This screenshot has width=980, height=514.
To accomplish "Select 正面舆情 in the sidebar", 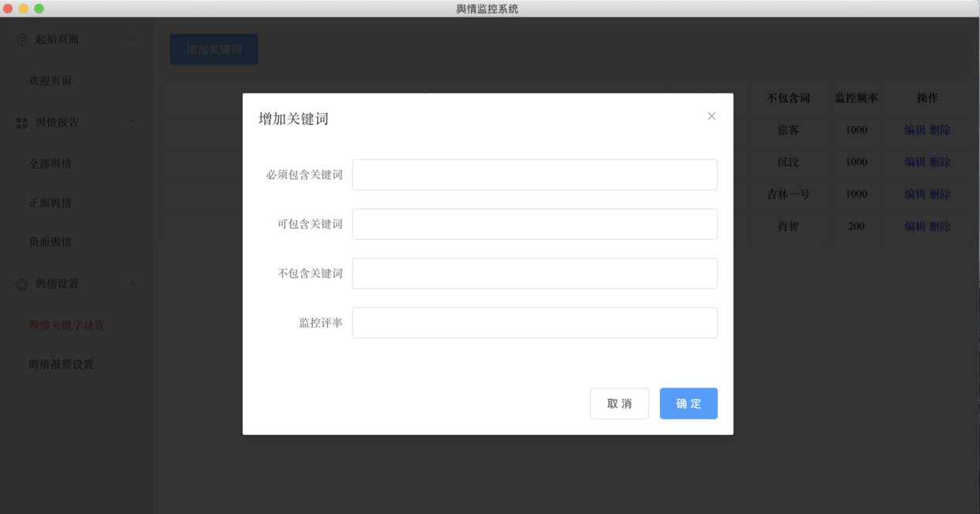I will [51, 202].
